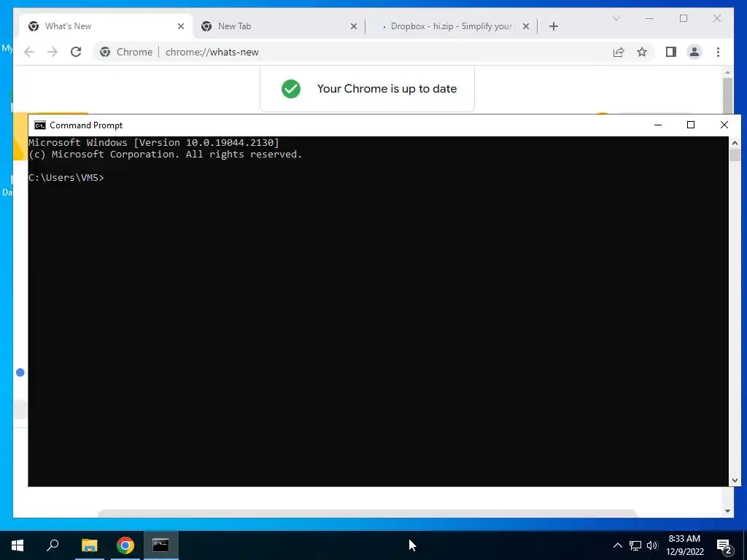Open a new Chrome tab with plus button
747x560 pixels.
(553, 26)
